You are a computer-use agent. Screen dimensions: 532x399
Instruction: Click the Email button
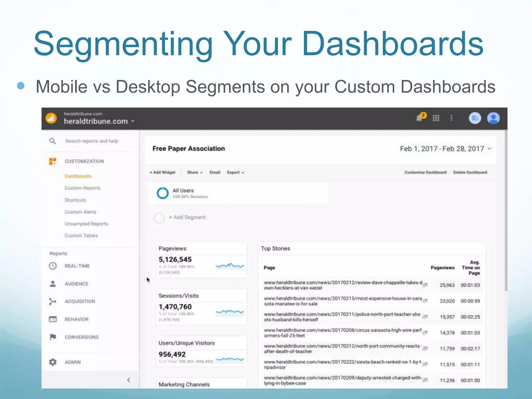point(215,172)
